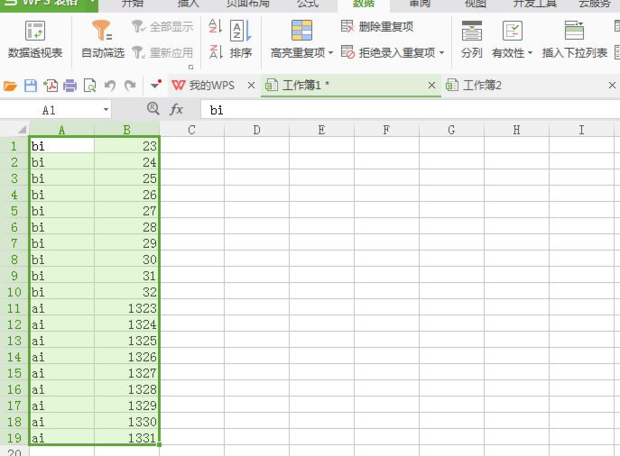Click cell A11 containing ai

[62, 308]
